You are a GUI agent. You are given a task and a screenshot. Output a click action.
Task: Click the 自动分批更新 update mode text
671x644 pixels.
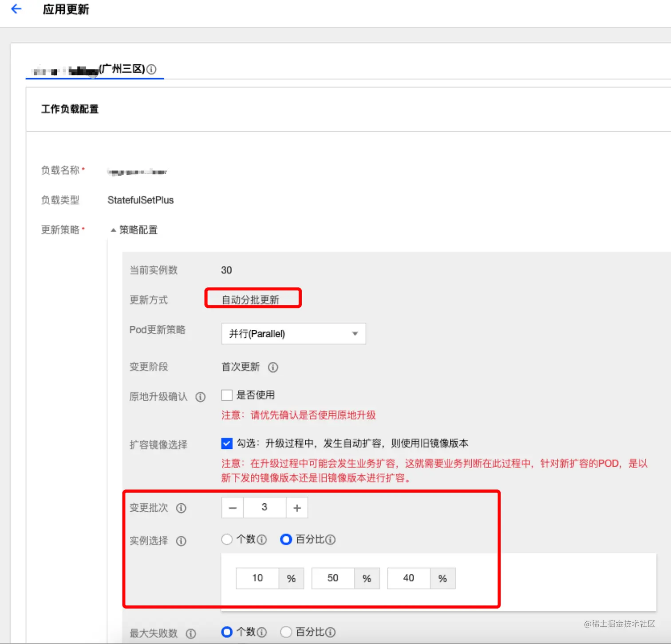tap(250, 300)
